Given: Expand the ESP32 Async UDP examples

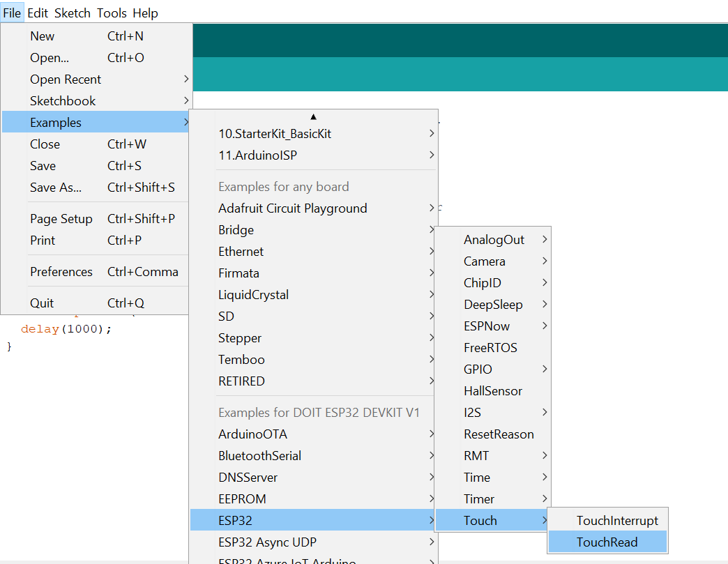Looking at the screenshot, I should pyautogui.click(x=313, y=542).
